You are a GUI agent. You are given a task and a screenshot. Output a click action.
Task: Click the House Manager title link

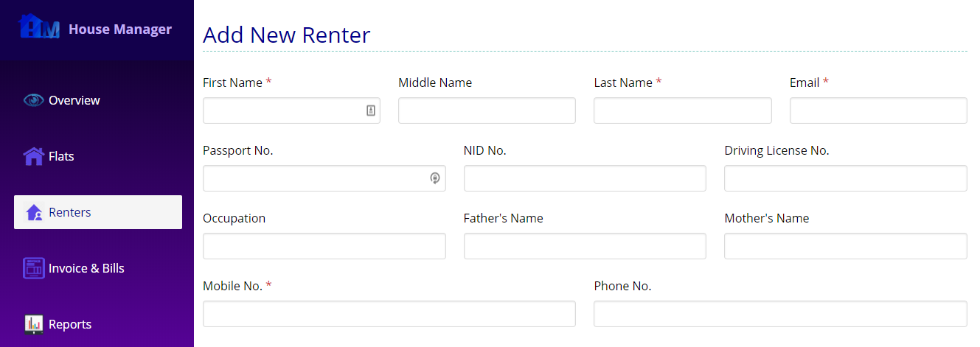pyautogui.click(x=120, y=29)
